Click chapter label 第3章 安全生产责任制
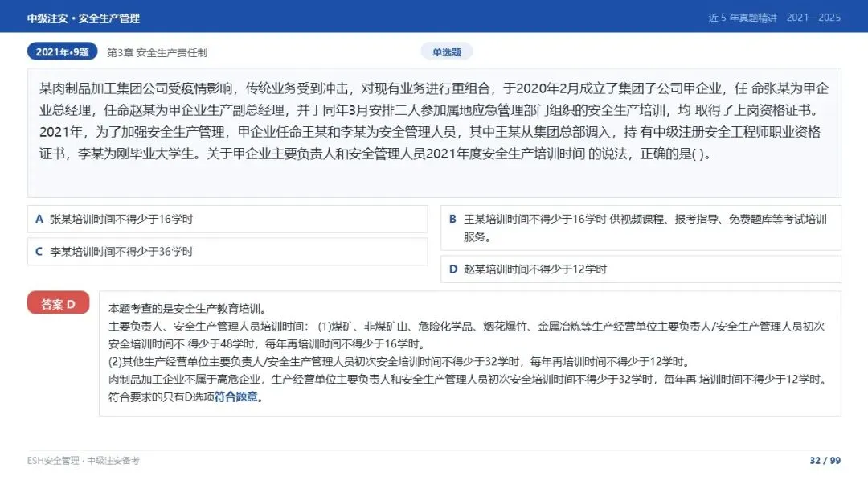Image resolution: width=868 pixels, height=489 pixels. pyautogui.click(x=158, y=52)
